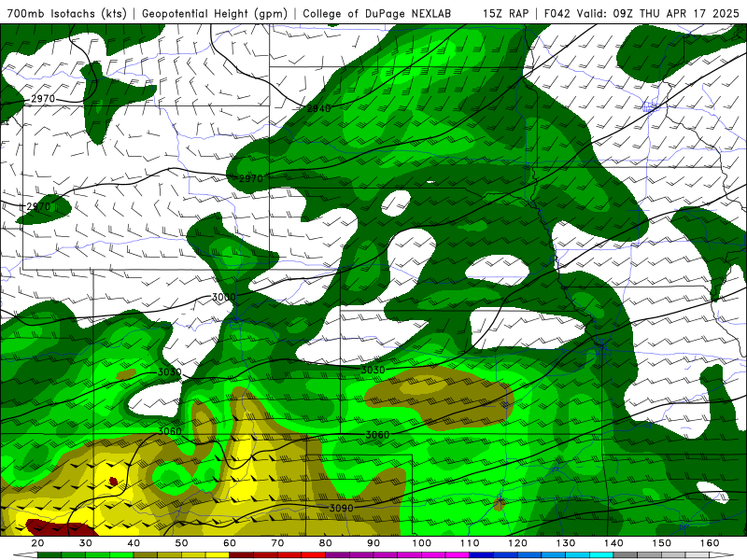Click the bright red swatch ending at 80
747x560 pixels.
tap(314, 555)
